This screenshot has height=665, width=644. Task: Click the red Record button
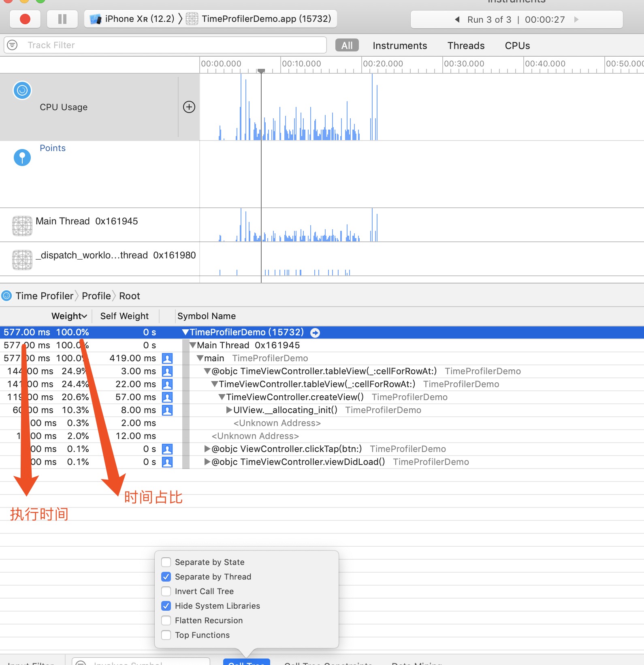[25, 19]
